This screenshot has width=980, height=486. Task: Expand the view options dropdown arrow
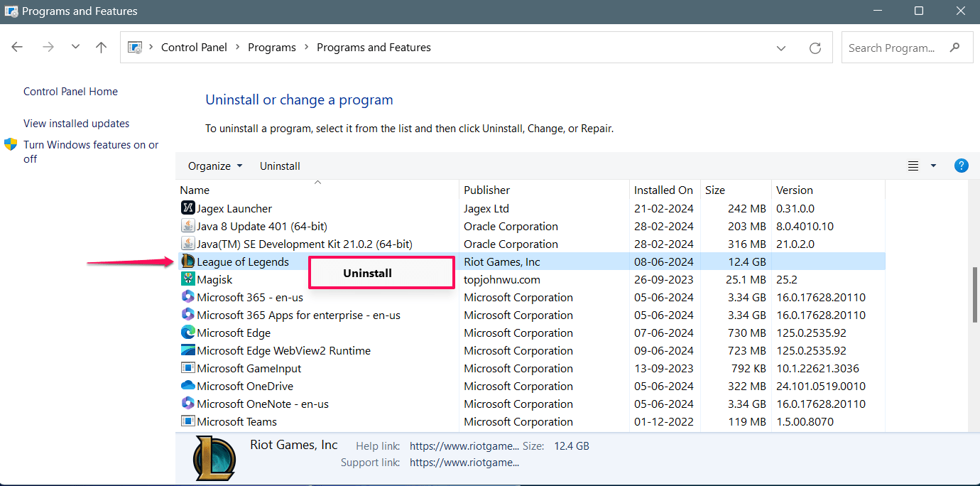[x=933, y=166]
